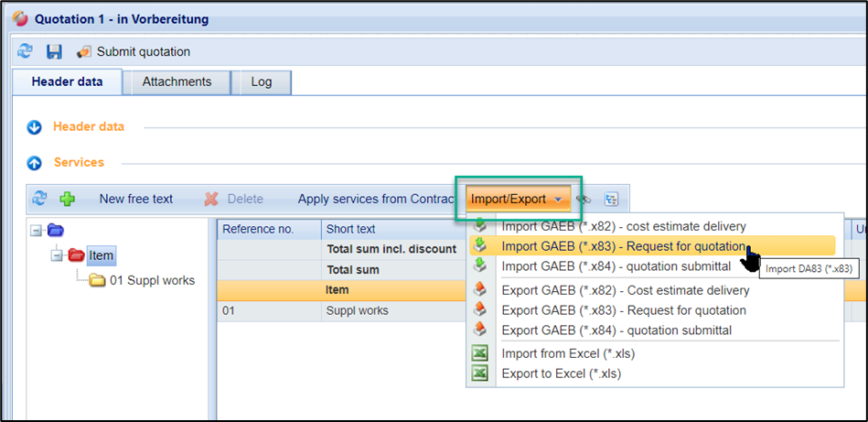The width and height of the screenshot is (868, 422).
Task: Expand the Header data section arrow
Action: click(x=35, y=127)
